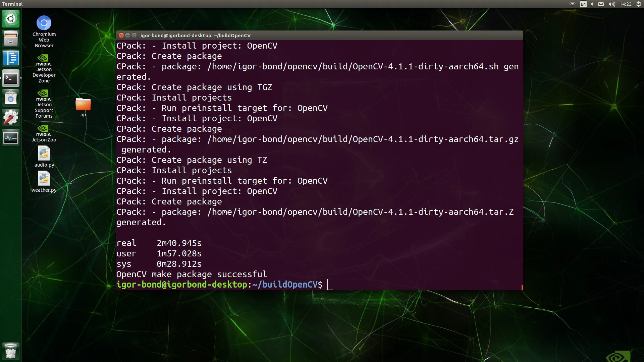
Task: Click the terminal prompt to type a command
Action: click(x=330, y=284)
